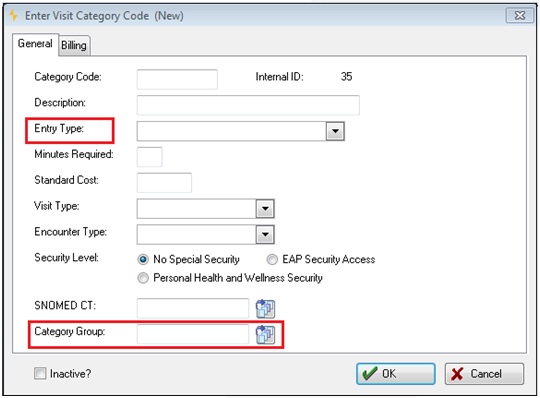Click the lightning bolt title bar icon

click(x=13, y=15)
